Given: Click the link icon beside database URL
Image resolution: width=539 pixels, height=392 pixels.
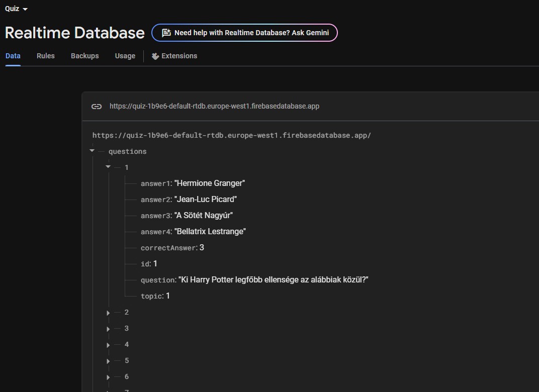Looking at the screenshot, I should (96, 107).
